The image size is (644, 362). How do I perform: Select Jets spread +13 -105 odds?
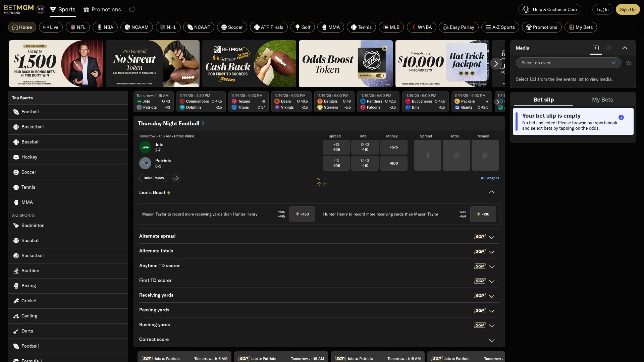[336, 147]
